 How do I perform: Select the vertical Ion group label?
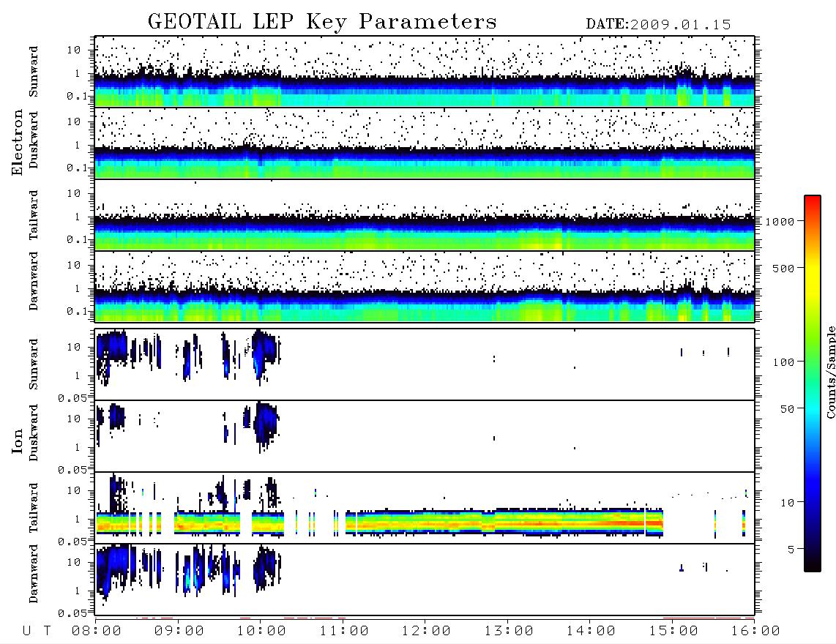click(18, 441)
